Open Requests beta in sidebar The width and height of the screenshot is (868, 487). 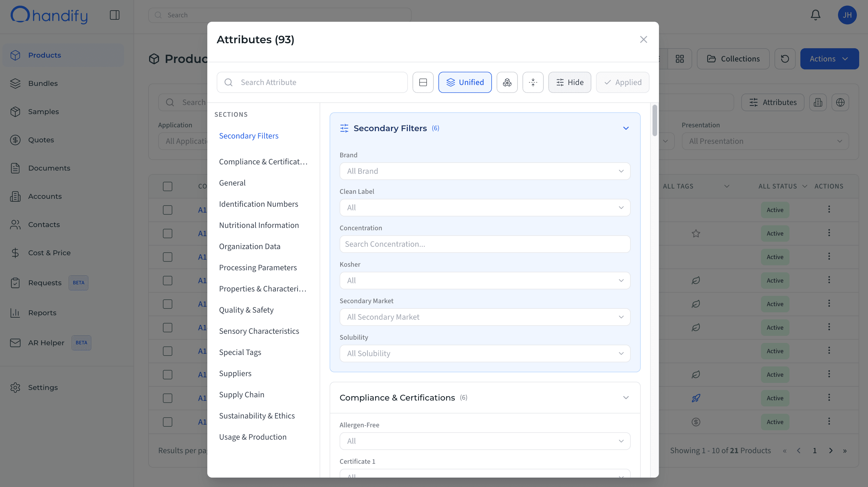[63, 283]
